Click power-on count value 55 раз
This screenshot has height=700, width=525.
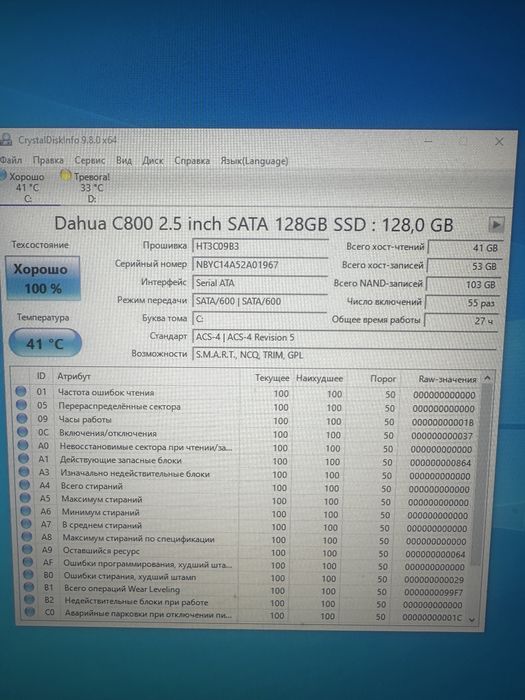462,303
